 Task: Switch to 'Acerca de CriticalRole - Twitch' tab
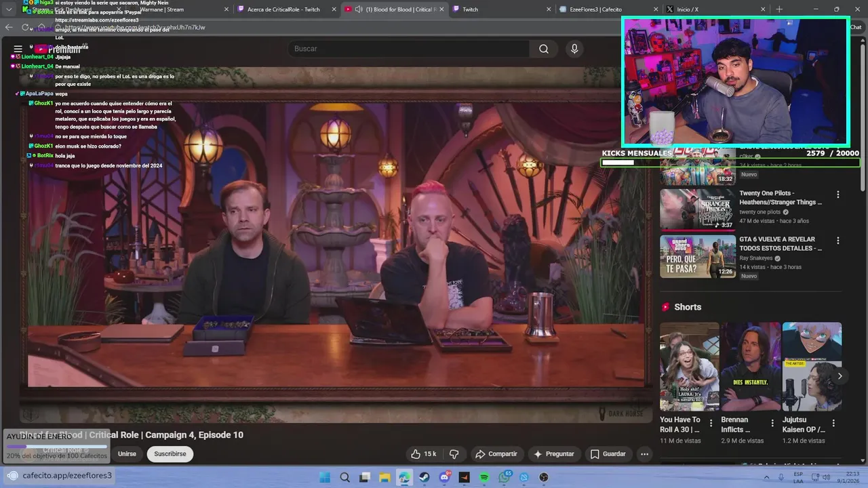point(283,9)
